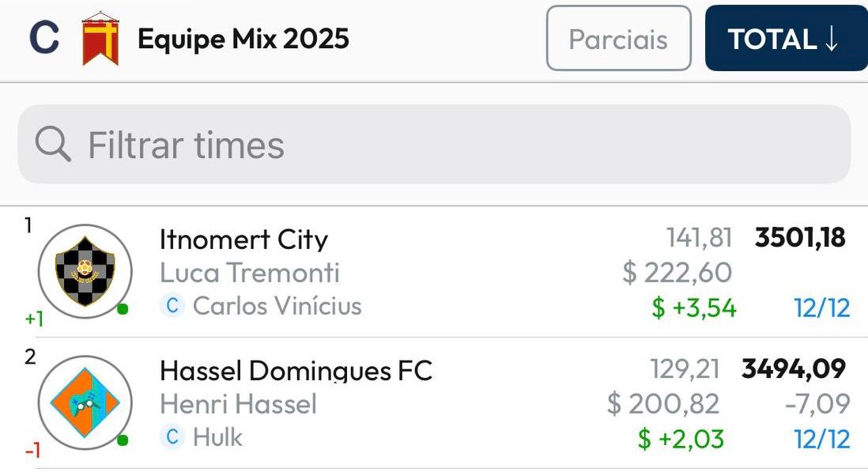The height and width of the screenshot is (472, 868).
Task: Tap 12/12 players count for Itnomert City
Action: (822, 308)
